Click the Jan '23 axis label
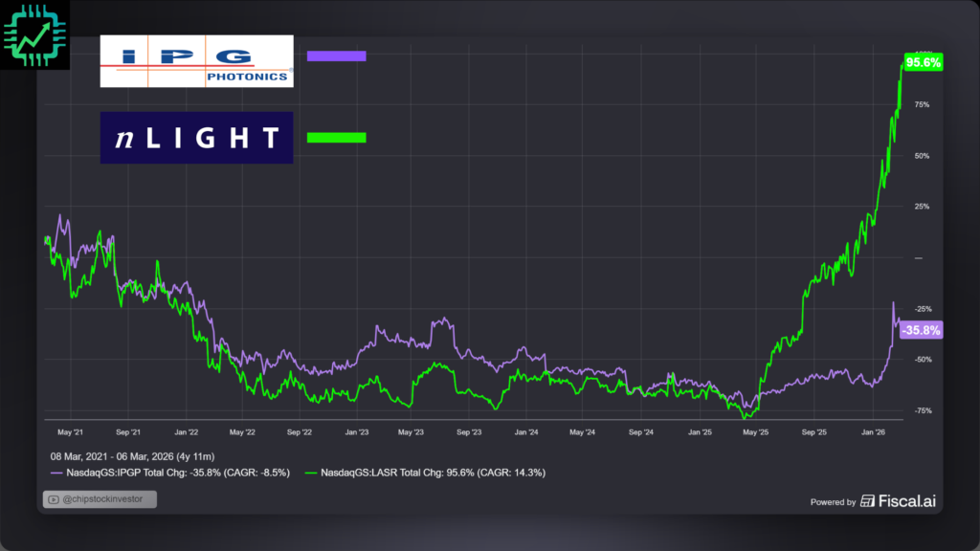The image size is (980, 551). tap(357, 432)
